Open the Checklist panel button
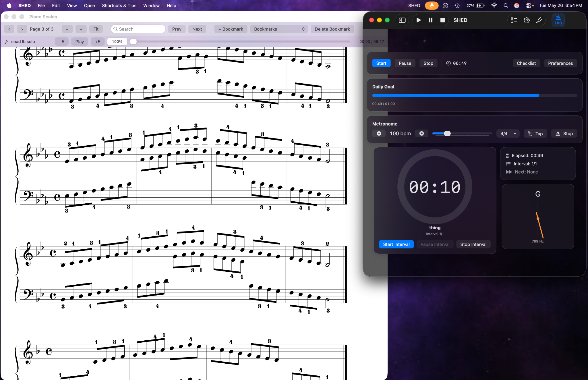The image size is (588, 380). pos(526,63)
